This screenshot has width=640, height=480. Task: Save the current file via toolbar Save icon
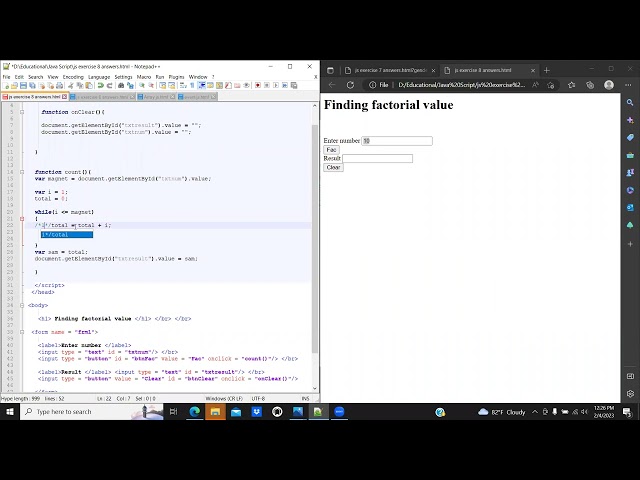click(23, 85)
